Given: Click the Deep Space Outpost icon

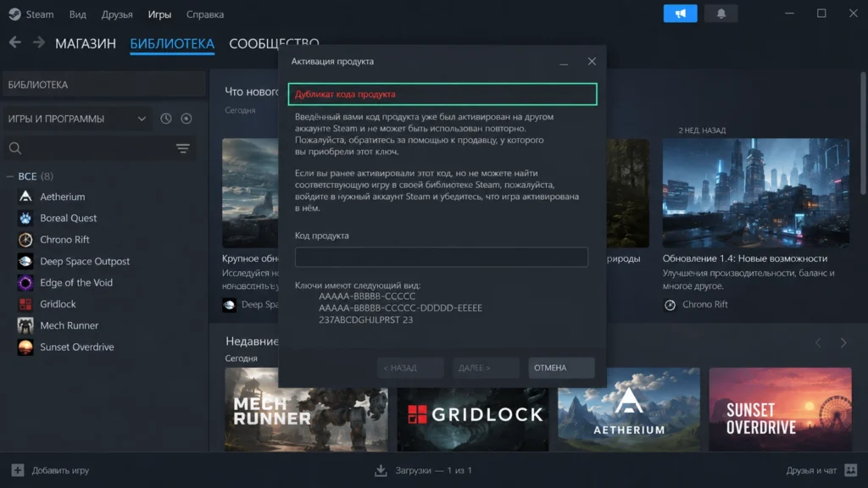Looking at the screenshot, I should pyautogui.click(x=25, y=261).
